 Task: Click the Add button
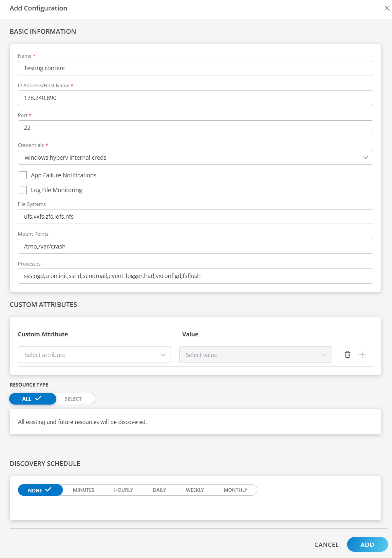click(x=367, y=545)
